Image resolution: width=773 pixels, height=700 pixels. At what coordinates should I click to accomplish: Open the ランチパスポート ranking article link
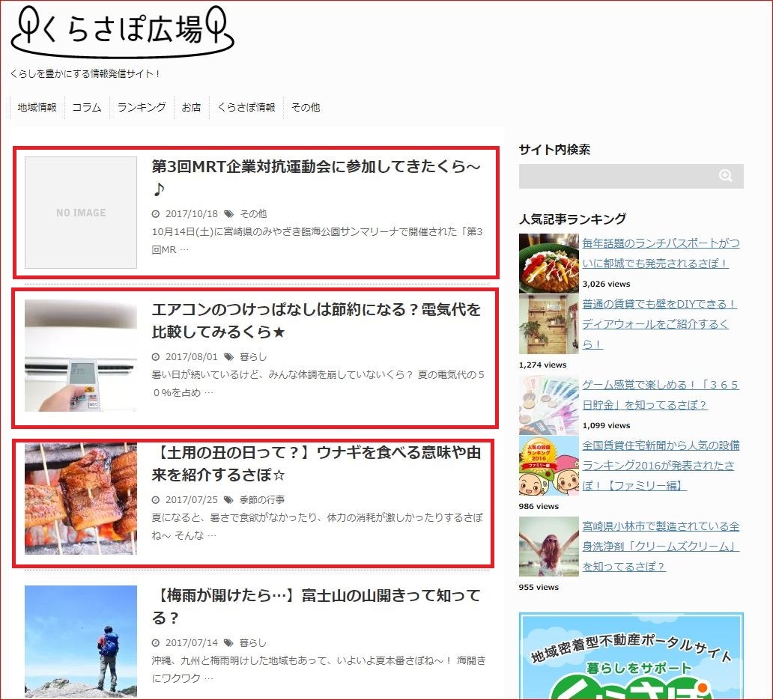661,252
